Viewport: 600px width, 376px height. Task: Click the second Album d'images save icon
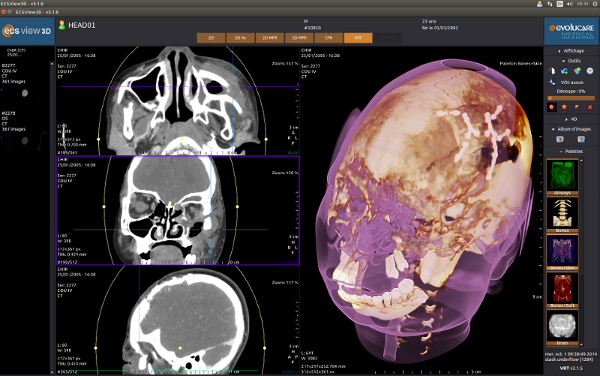[581, 139]
